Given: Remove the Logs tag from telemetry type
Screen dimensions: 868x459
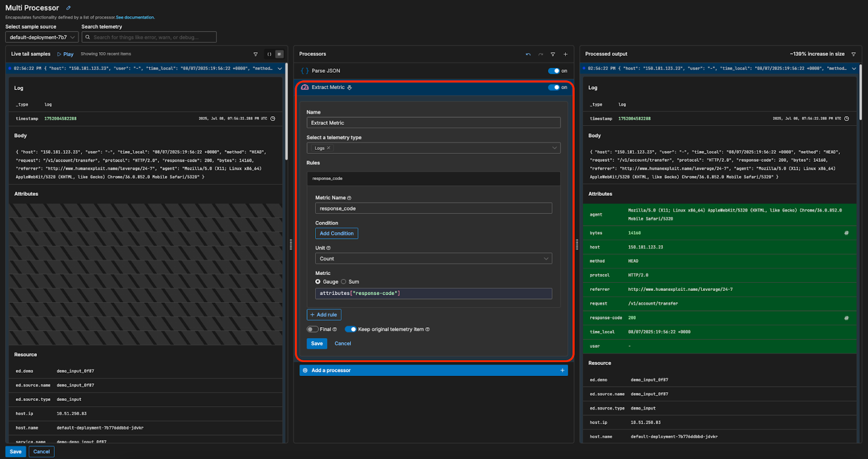Looking at the screenshot, I should (329, 148).
